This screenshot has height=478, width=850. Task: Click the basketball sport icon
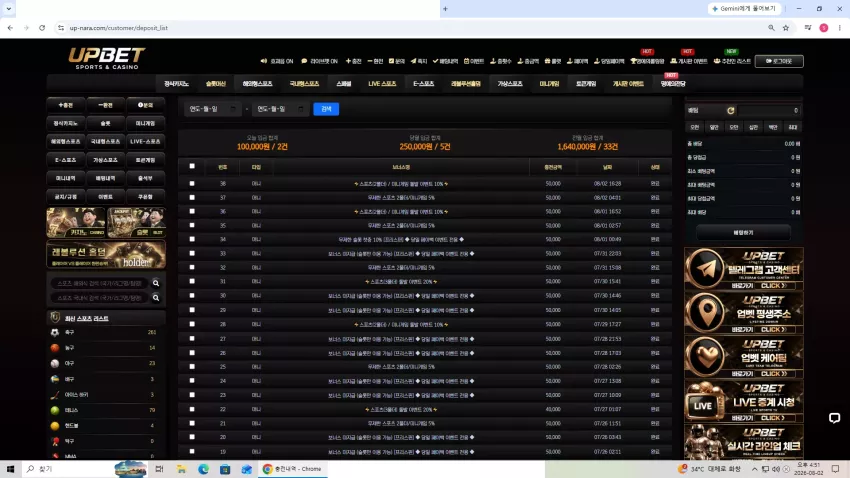coord(55,347)
